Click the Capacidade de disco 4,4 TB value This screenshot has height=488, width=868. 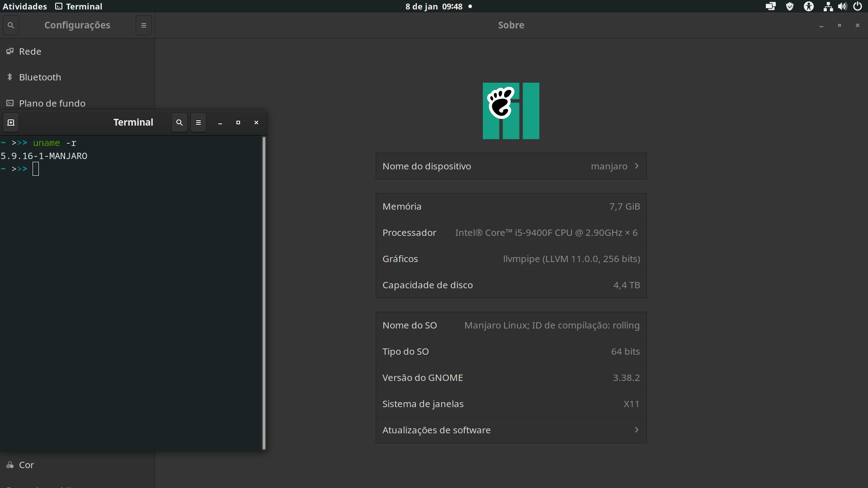[627, 285]
